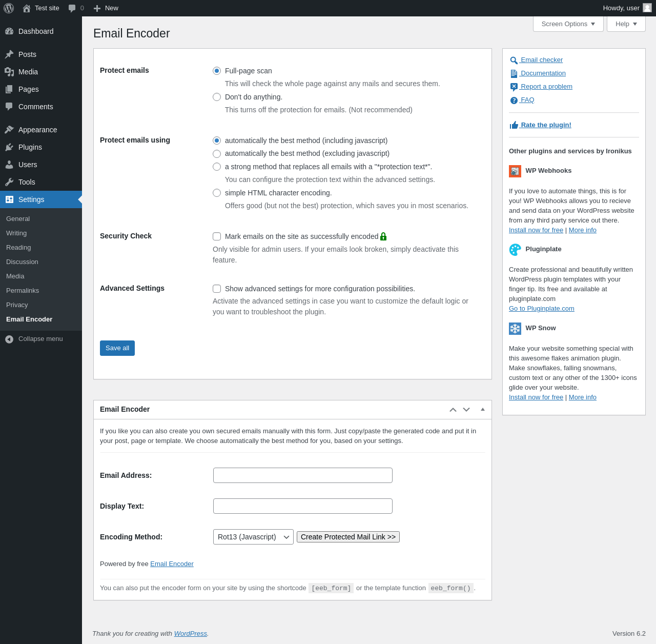Screen dimensions: 656x644
Task: Expand the Help tab
Action: coord(626,24)
